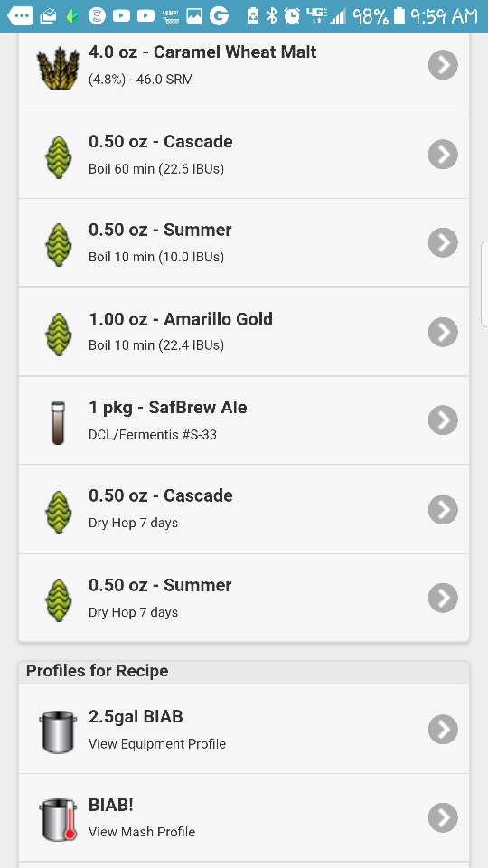Select the 0.50 oz - Summer Boil 10 min entry
This screenshot has width=488, height=868.
244,242
